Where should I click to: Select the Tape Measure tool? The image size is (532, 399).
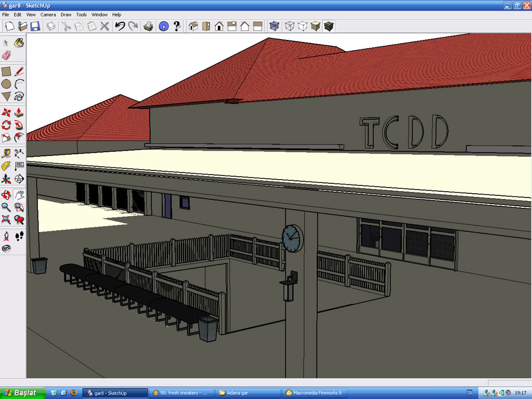click(6, 153)
